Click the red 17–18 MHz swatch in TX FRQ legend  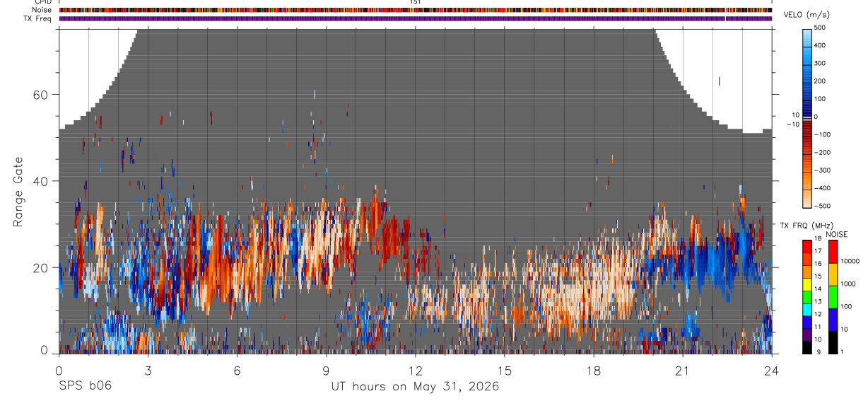tap(807, 247)
